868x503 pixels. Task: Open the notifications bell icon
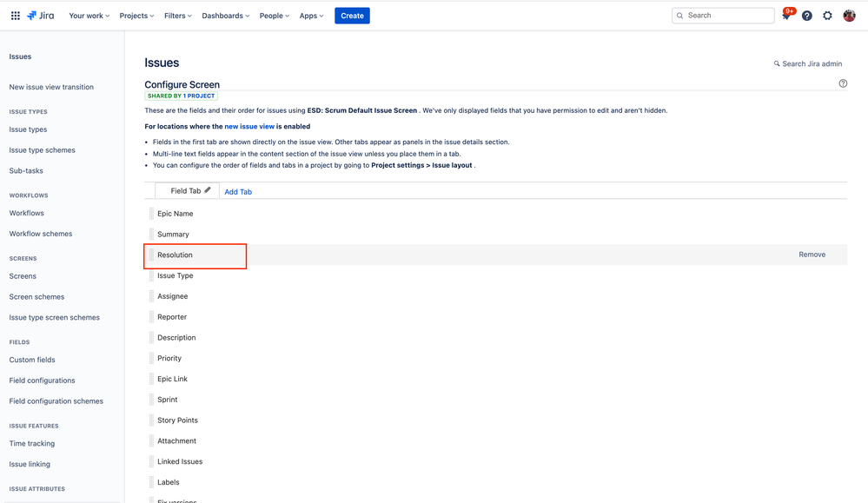click(786, 16)
